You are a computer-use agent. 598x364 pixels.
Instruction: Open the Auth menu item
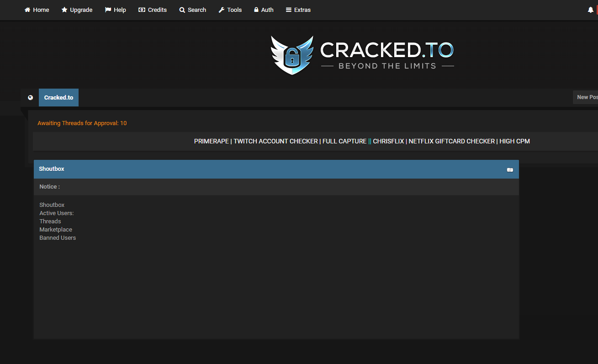click(x=264, y=10)
